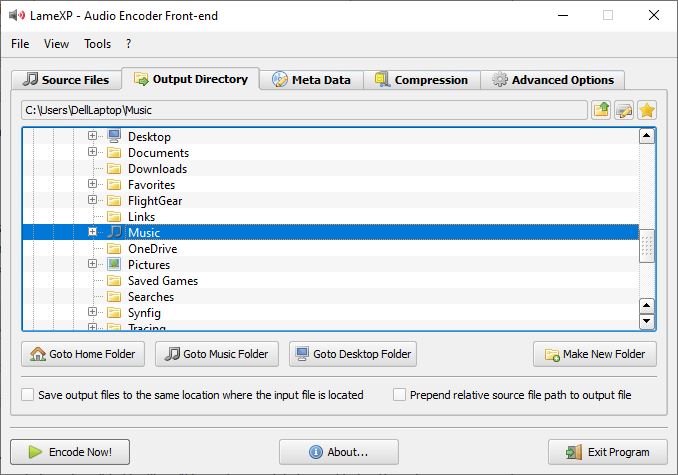Minimize the LameXP window
The image size is (678, 475).
563,16
